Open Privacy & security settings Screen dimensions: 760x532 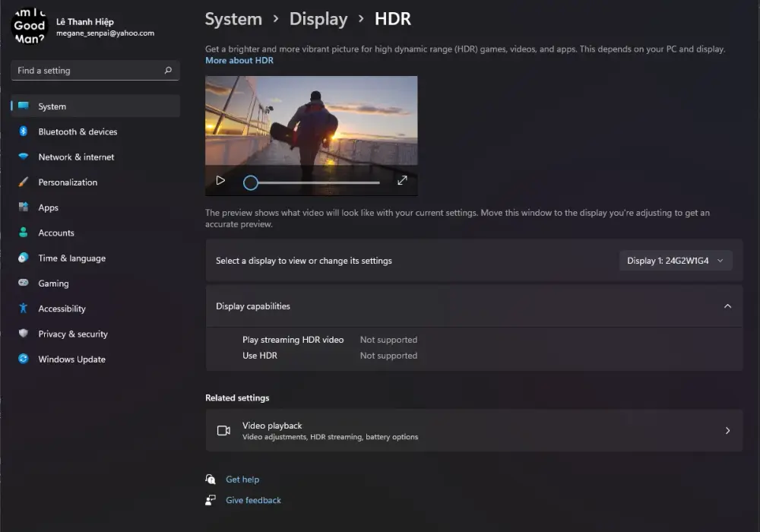point(95,334)
